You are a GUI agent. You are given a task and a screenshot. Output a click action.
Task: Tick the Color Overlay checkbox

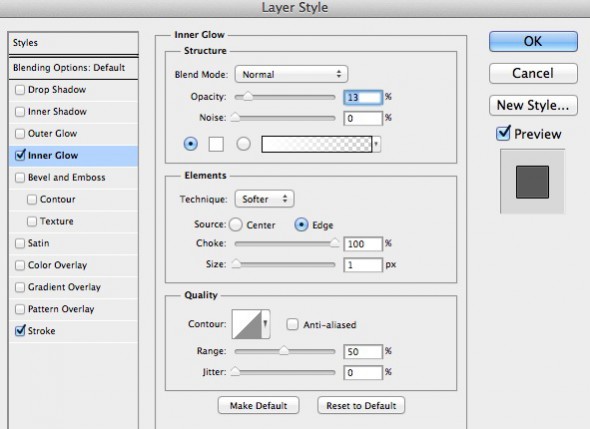coord(20,265)
